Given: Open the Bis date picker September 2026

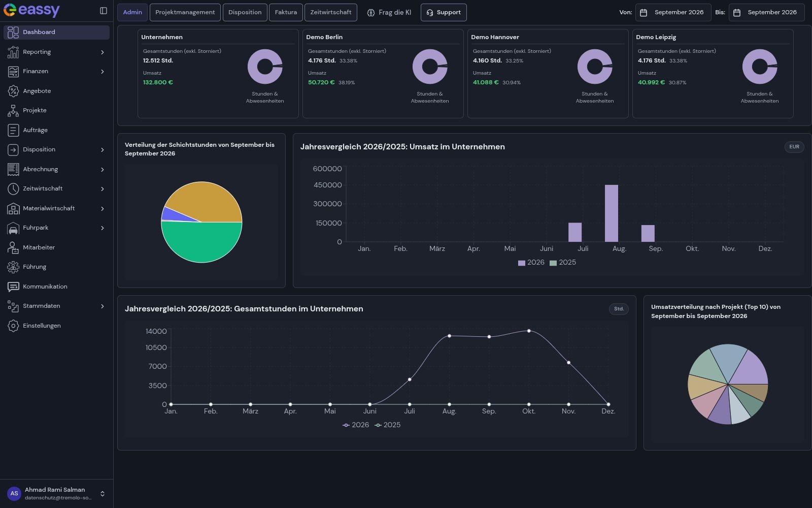Looking at the screenshot, I should (x=767, y=12).
